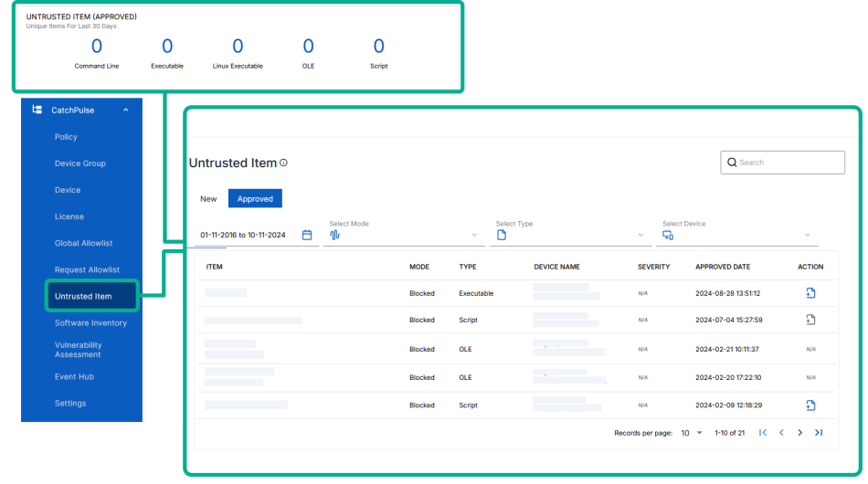Image resolution: width=868 pixels, height=484 pixels.
Task: Select the Approved tab
Action: (x=255, y=198)
